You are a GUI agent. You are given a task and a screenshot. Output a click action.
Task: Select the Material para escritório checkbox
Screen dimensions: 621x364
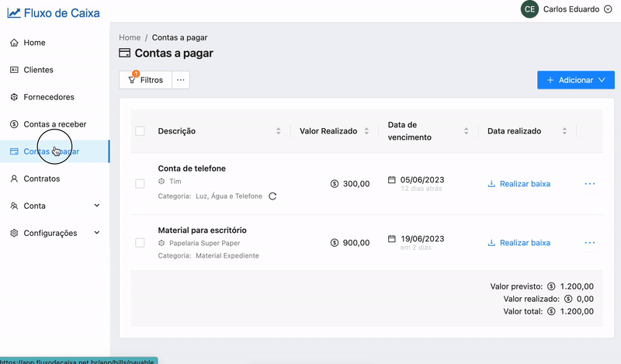140,243
